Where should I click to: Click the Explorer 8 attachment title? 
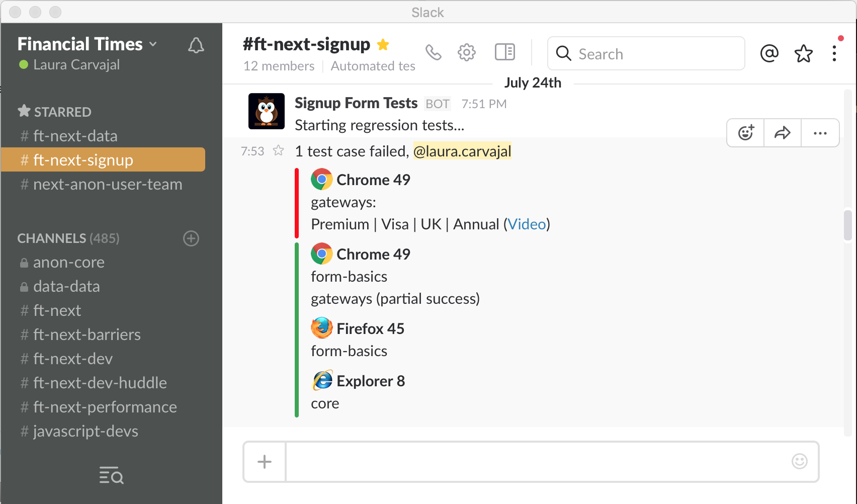[x=371, y=381]
